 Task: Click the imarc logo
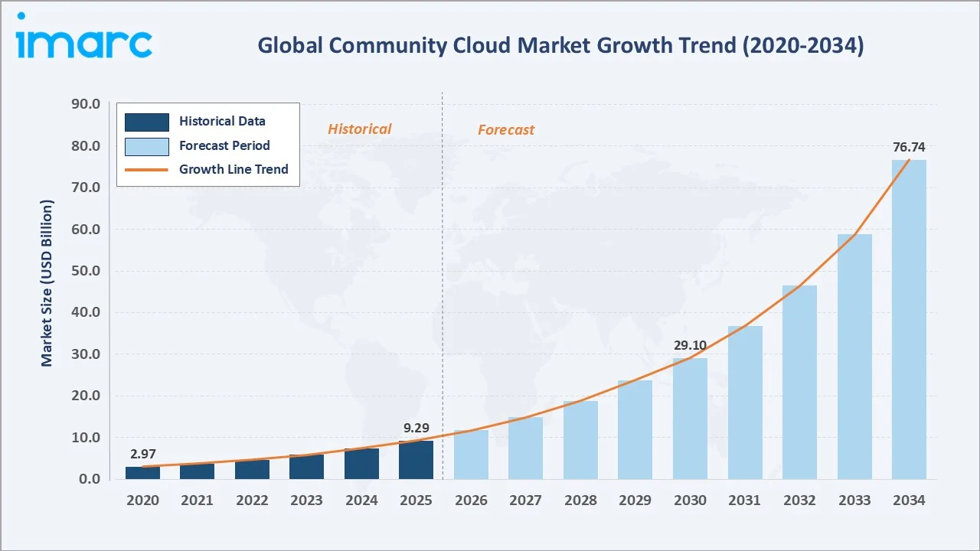click(84, 37)
